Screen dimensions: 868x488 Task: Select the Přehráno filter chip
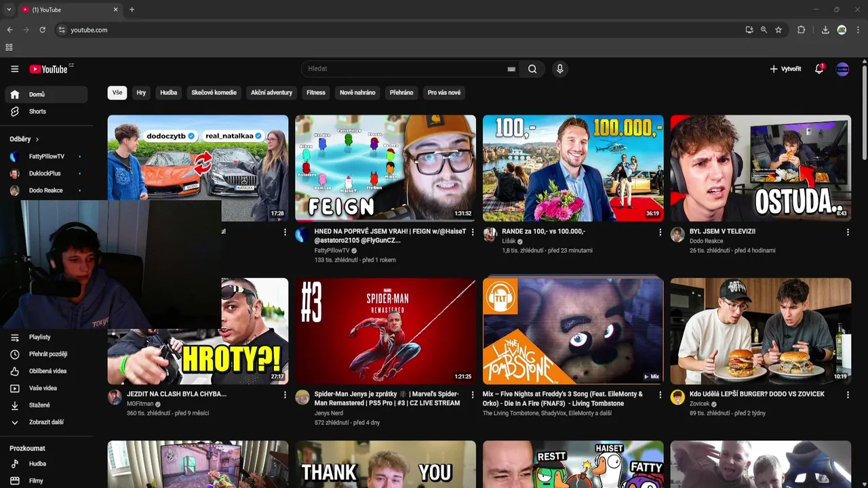click(x=401, y=93)
